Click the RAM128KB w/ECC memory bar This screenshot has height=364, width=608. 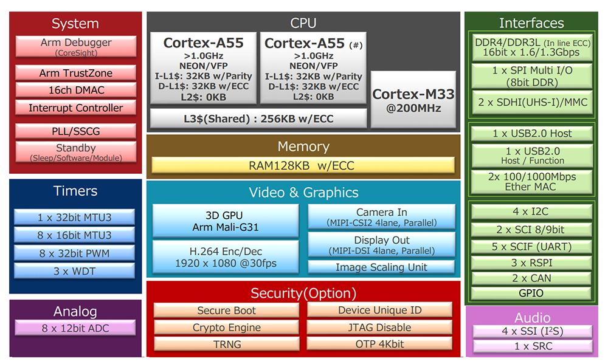pyautogui.click(x=303, y=165)
